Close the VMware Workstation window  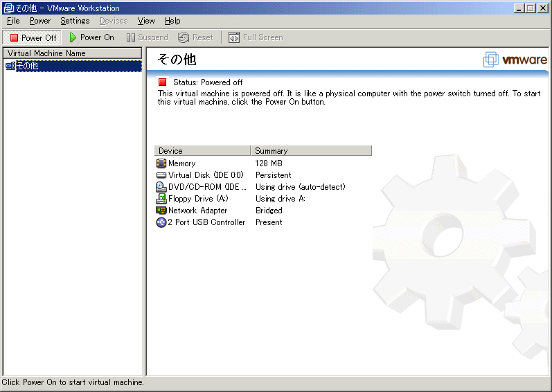coord(542,8)
